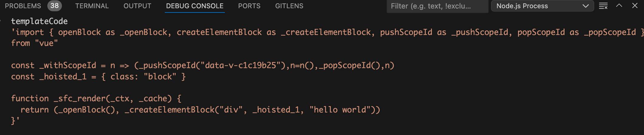Select the DEBUG CONSOLE tab
This screenshot has width=644, height=135.
point(195,6)
